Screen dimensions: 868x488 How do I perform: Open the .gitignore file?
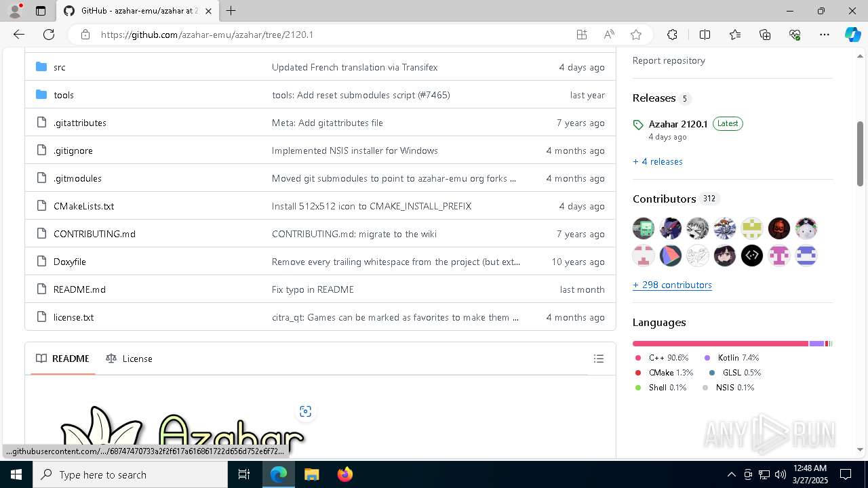click(73, 150)
